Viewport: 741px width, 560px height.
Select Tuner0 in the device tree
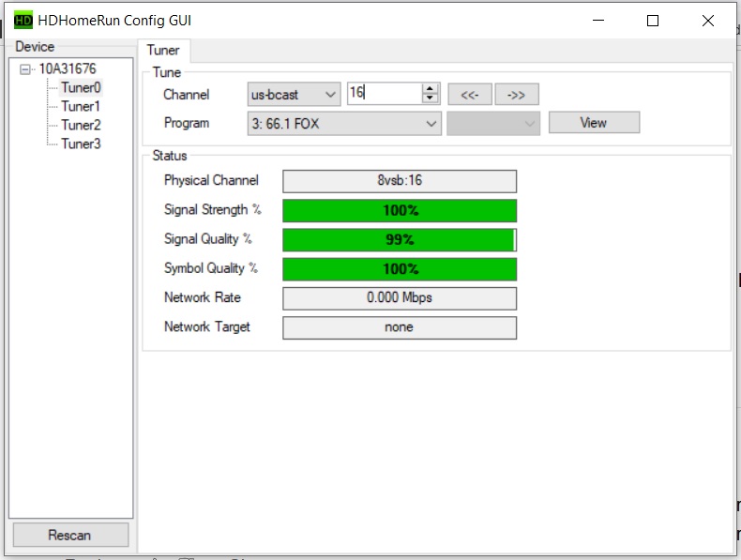click(81, 87)
